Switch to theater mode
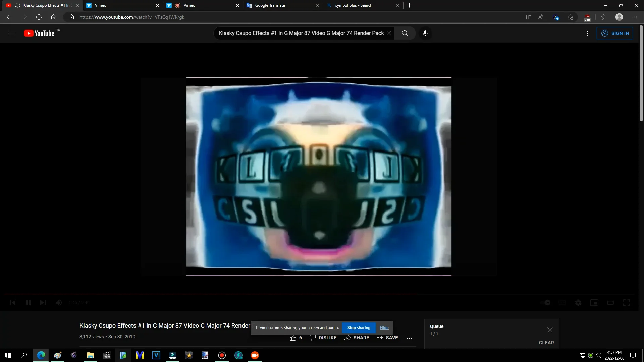 (610, 302)
